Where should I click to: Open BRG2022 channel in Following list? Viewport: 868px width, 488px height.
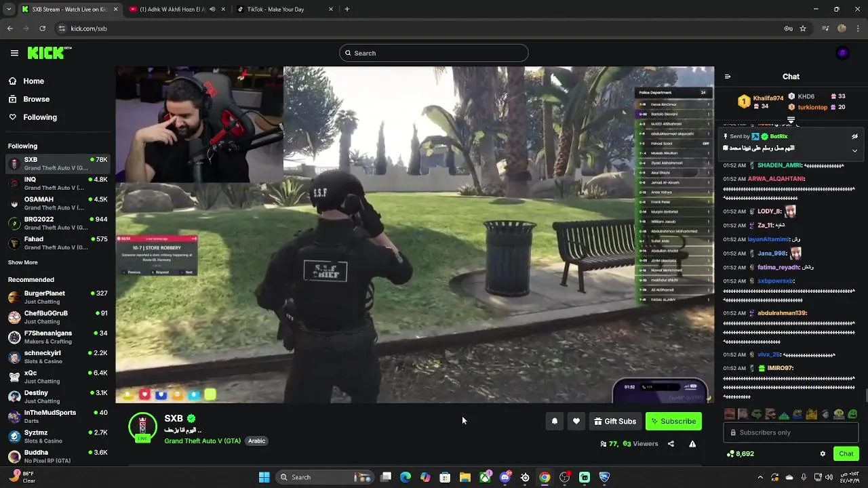point(58,223)
